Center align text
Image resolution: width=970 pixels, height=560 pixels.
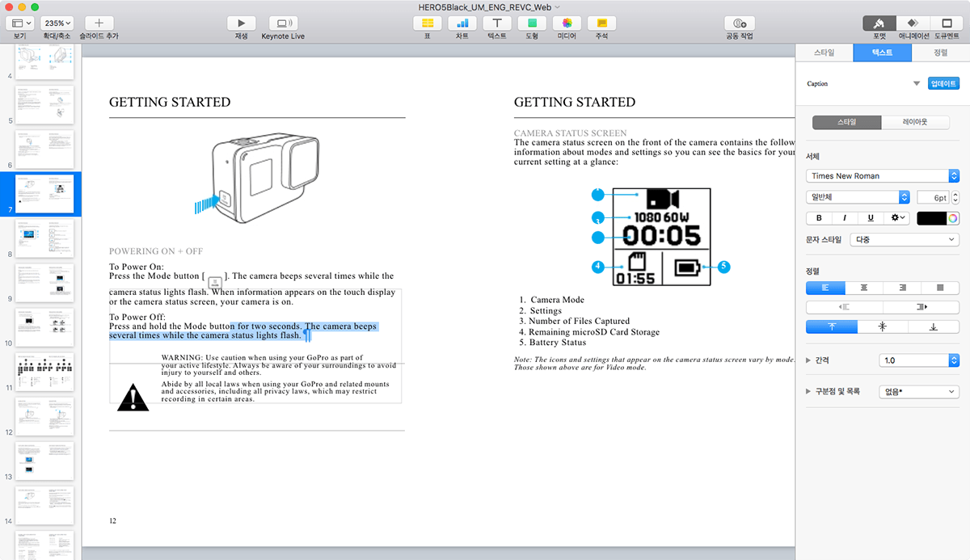tap(863, 288)
